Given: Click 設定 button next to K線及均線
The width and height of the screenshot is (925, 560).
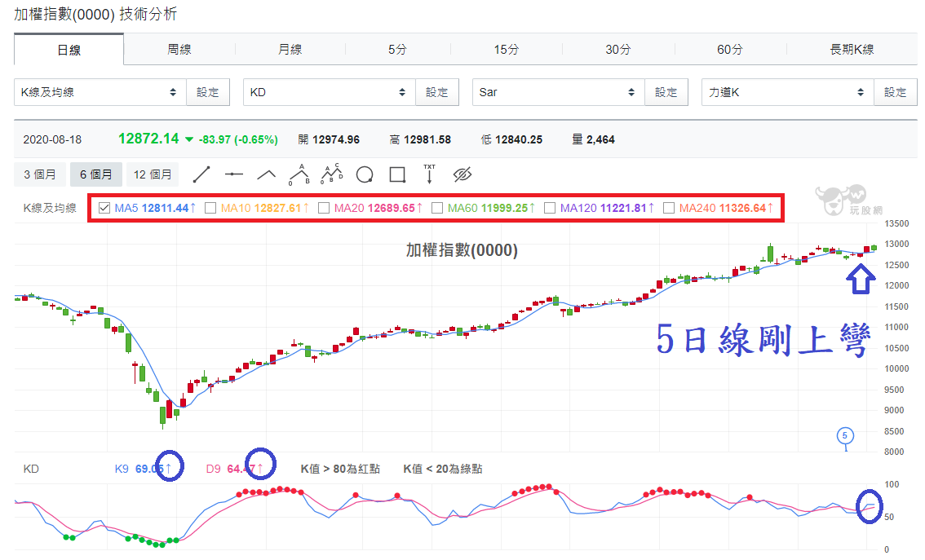Looking at the screenshot, I should 208,93.
